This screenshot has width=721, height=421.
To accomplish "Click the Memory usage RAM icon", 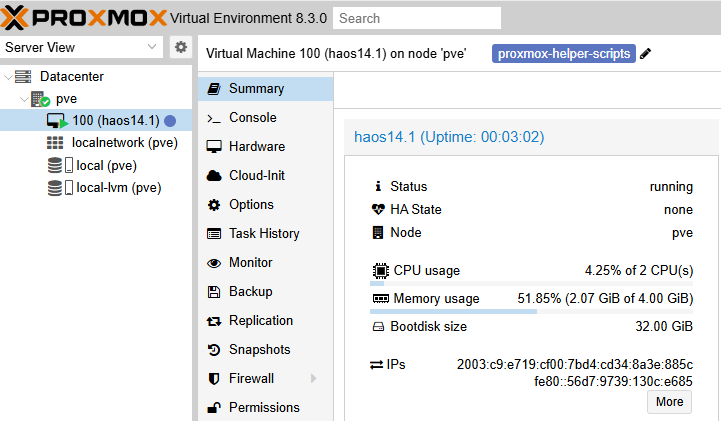I will [x=380, y=299].
